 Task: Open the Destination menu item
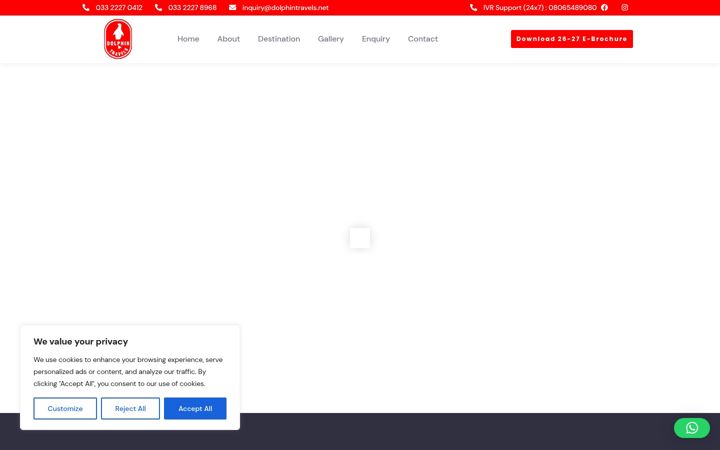point(279,39)
